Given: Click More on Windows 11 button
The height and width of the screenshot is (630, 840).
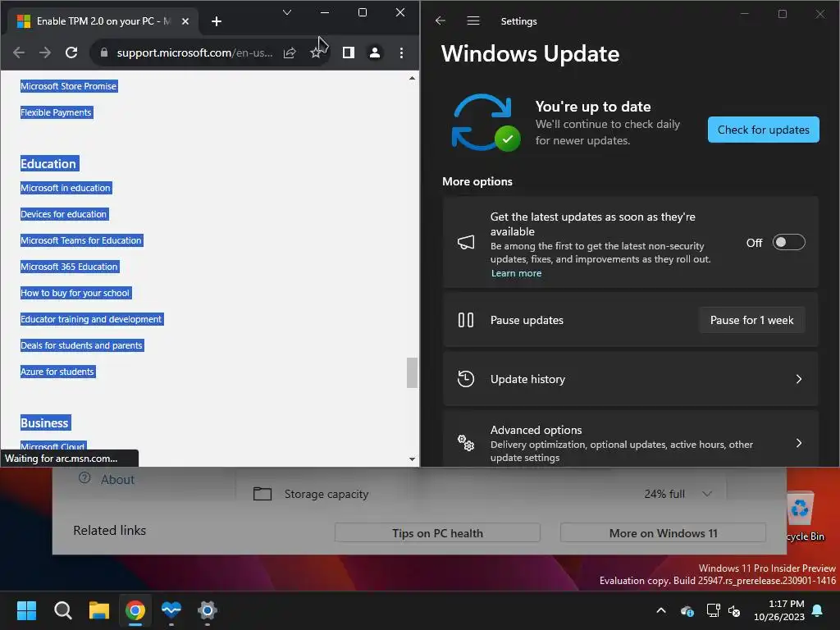Looking at the screenshot, I should click(x=663, y=533).
